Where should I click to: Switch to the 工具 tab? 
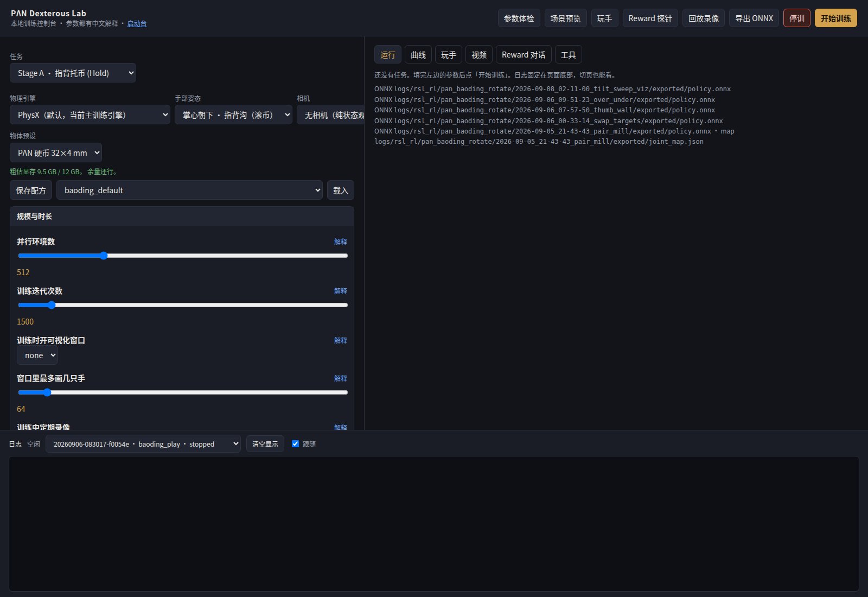[x=569, y=55]
